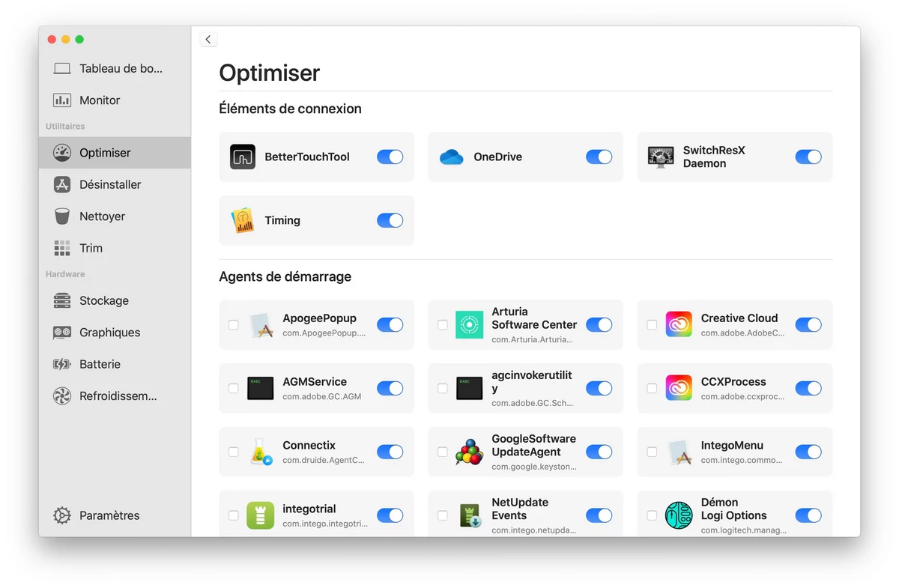Image resolution: width=899 pixels, height=588 pixels.
Task: Toggle the Démon Logi Options switch
Action: 808,515
